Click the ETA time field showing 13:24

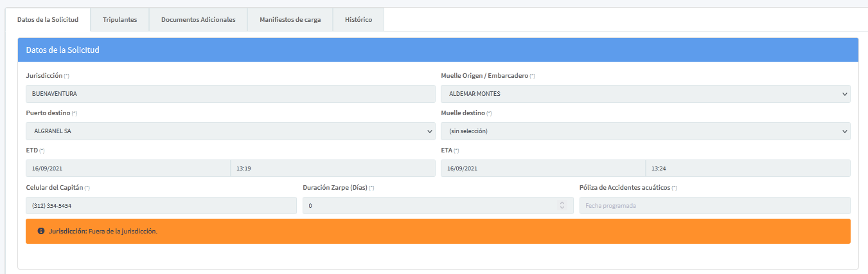[747, 169]
